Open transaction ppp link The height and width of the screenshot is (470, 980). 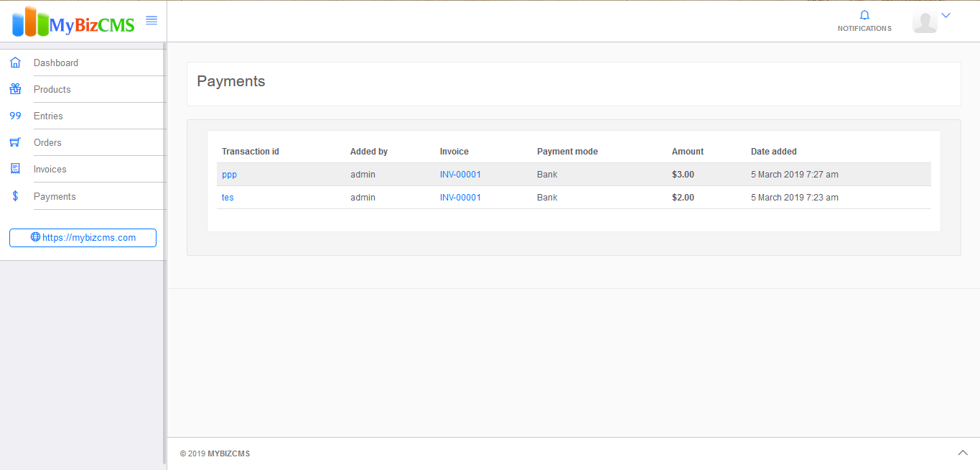[x=229, y=175]
